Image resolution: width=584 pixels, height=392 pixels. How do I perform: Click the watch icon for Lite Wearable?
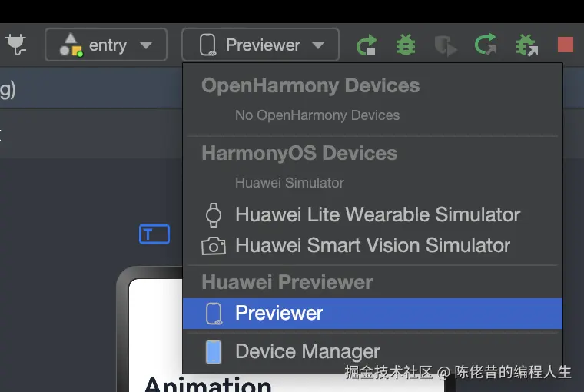coord(214,214)
